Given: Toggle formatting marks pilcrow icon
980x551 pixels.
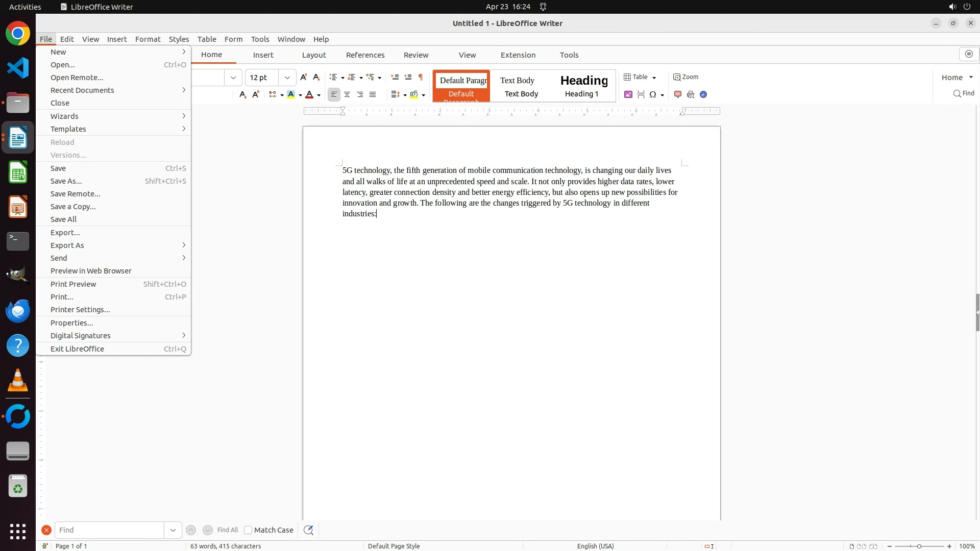Looking at the screenshot, I should [x=421, y=77].
